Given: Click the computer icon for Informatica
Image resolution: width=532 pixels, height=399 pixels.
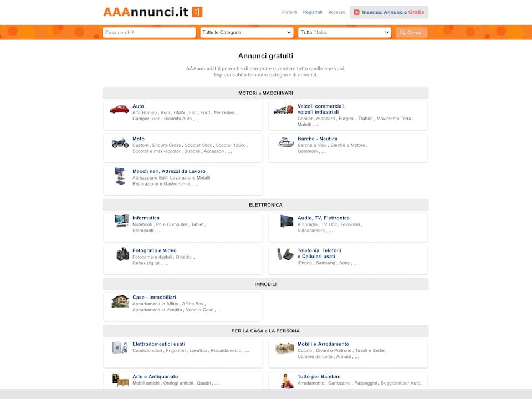Looking at the screenshot, I should [x=121, y=221].
